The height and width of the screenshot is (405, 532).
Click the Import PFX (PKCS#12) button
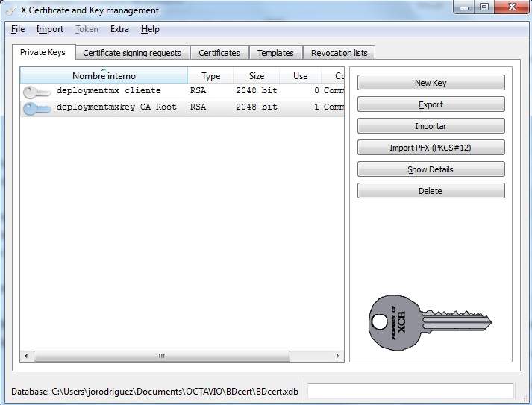(431, 148)
